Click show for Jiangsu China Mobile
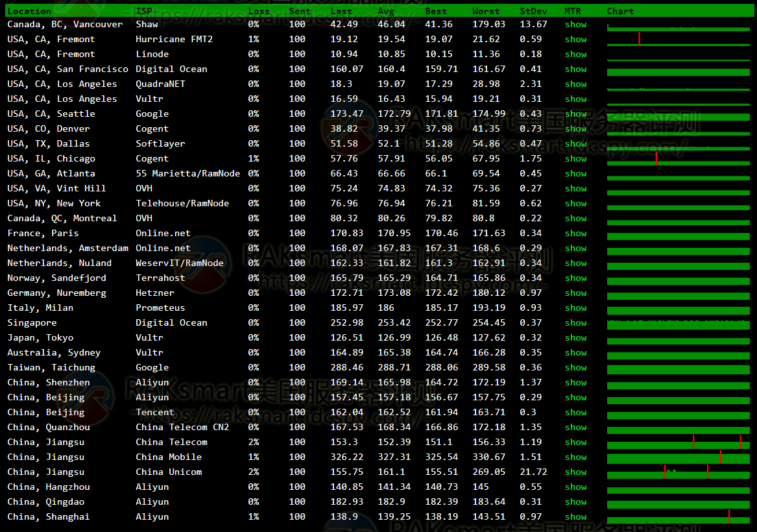The height and width of the screenshot is (532, 757). tap(575, 457)
